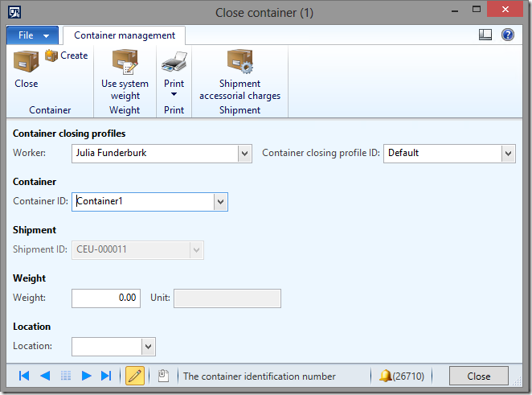Click the Use system weight icon

coord(125,63)
